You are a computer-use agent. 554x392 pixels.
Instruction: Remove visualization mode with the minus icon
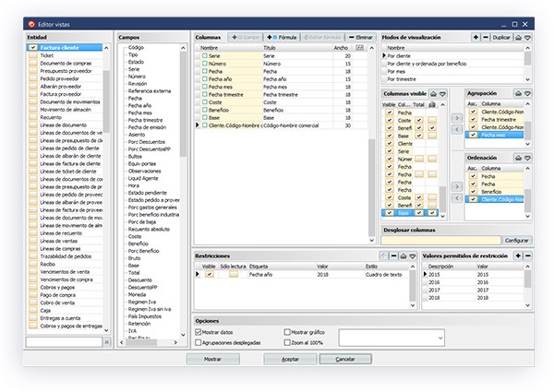pyautogui.click(x=485, y=37)
